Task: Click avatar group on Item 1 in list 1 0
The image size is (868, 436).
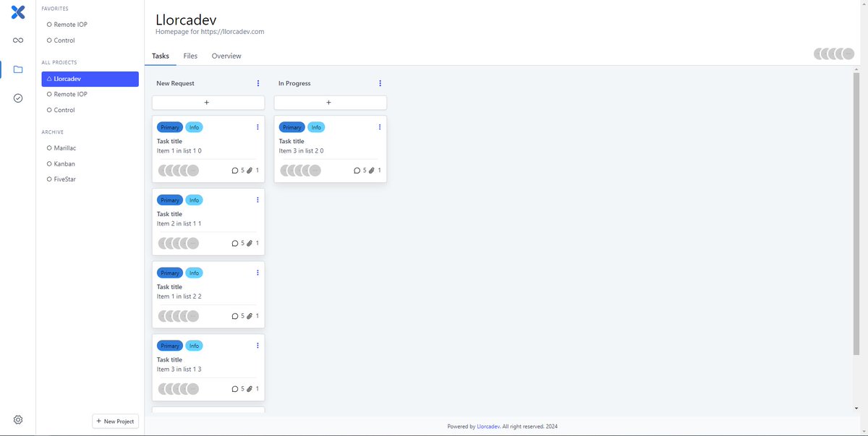Action: pos(179,171)
